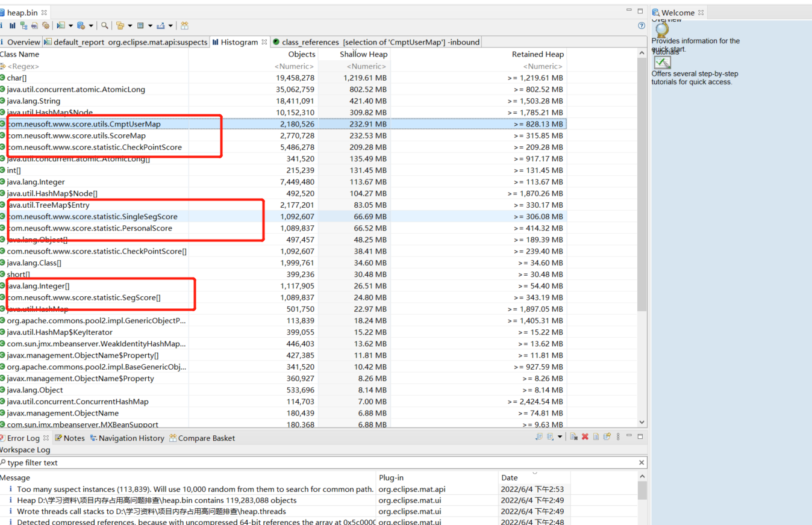Screen dimensions: 812x525
Task: Click the calculate retained size icon
Action: [x=140, y=25]
